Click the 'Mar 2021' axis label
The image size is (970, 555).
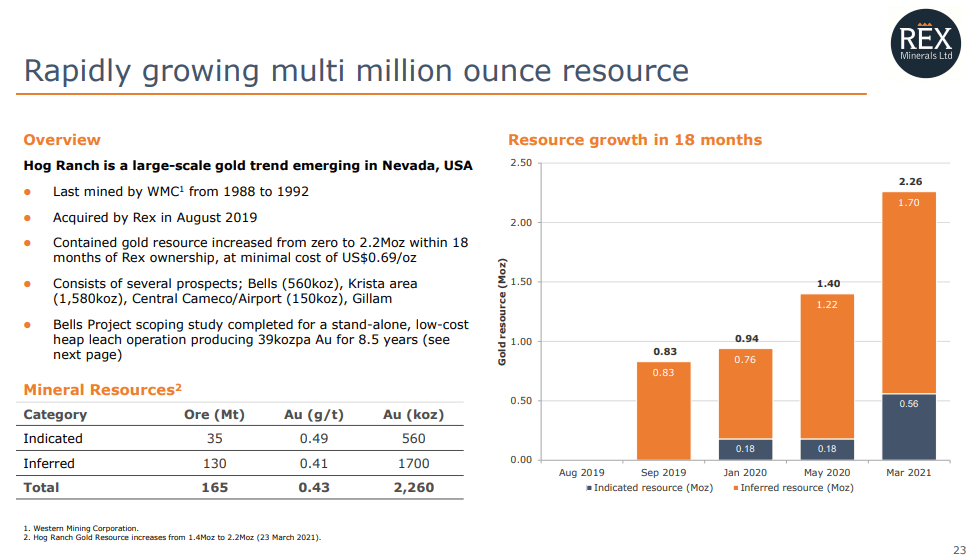coord(908,473)
